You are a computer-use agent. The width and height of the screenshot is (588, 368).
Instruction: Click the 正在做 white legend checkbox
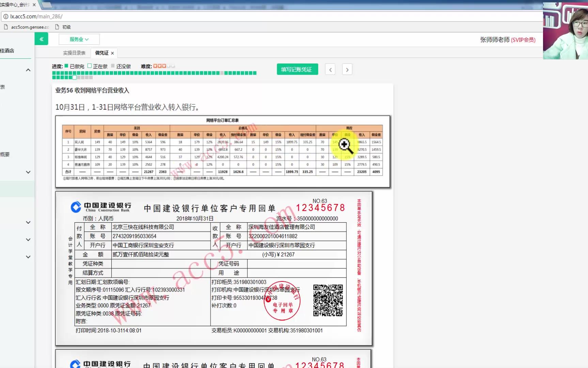[89, 66]
